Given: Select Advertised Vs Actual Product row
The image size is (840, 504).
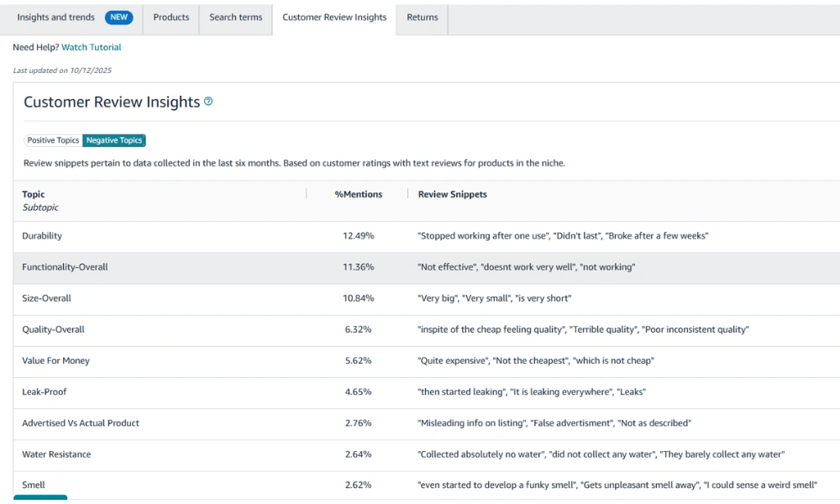Looking at the screenshot, I should click(81, 423).
